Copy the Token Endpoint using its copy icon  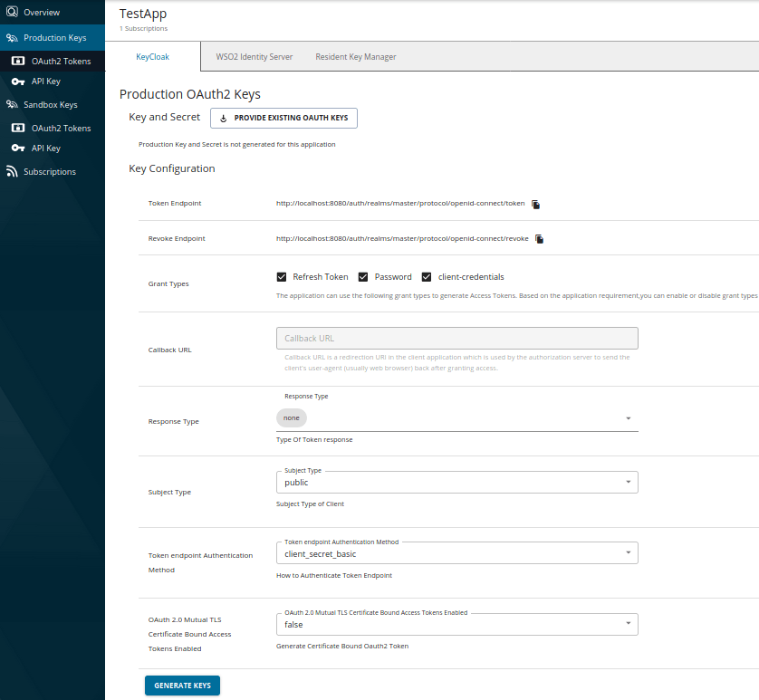pyautogui.click(x=535, y=204)
